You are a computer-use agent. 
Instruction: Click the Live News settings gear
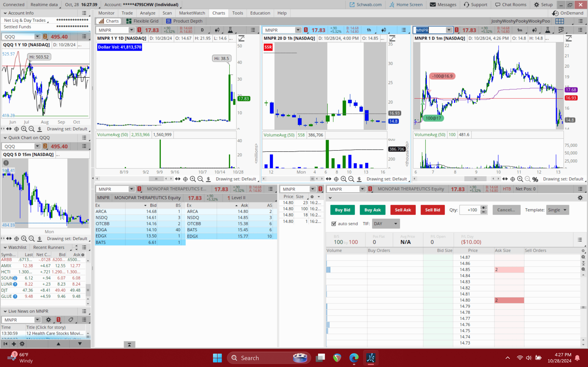click(x=48, y=320)
